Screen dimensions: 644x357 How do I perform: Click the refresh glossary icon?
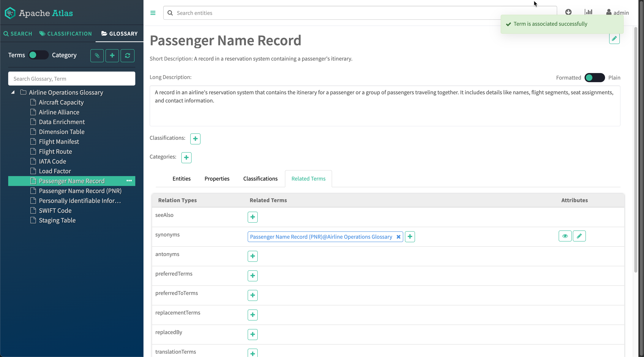(x=127, y=56)
